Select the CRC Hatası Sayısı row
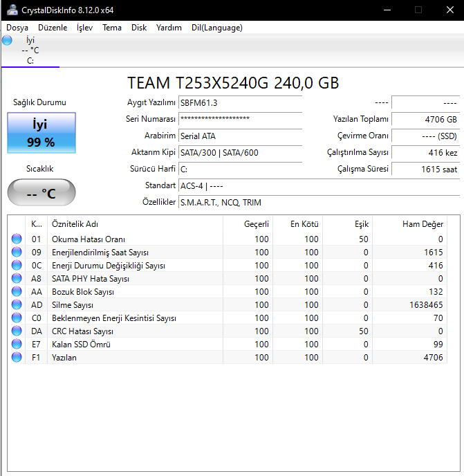This screenshot has height=476, width=464. pos(228,331)
